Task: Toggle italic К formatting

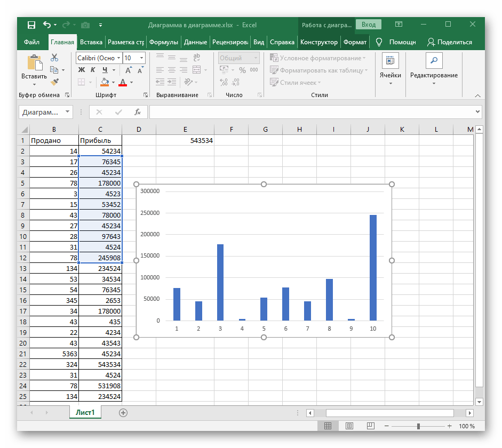Action: pos(93,70)
